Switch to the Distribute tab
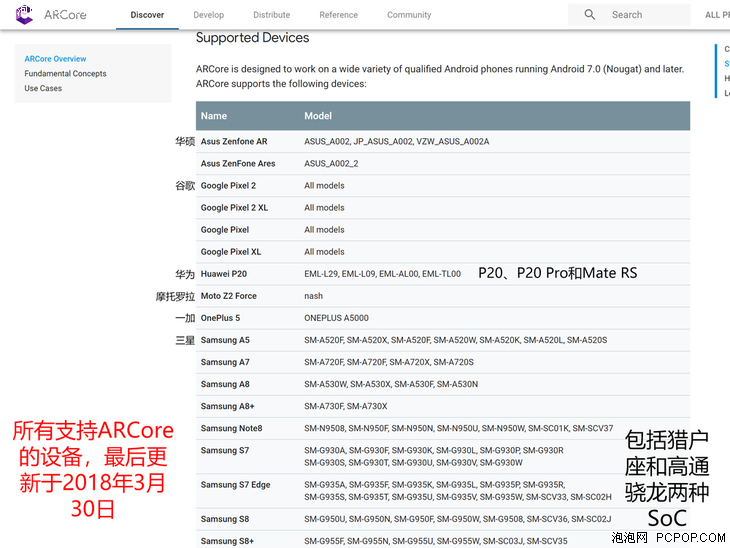The height and width of the screenshot is (548, 730). point(271,15)
